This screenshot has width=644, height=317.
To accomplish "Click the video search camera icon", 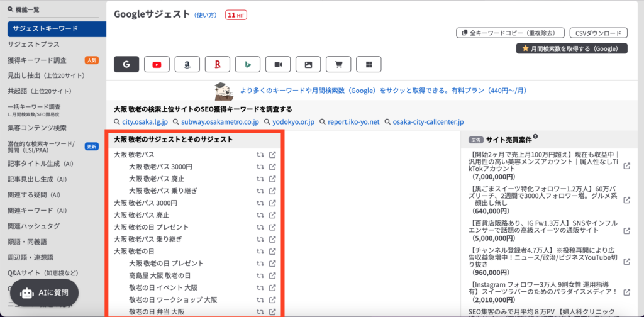I will click(278, 64).
